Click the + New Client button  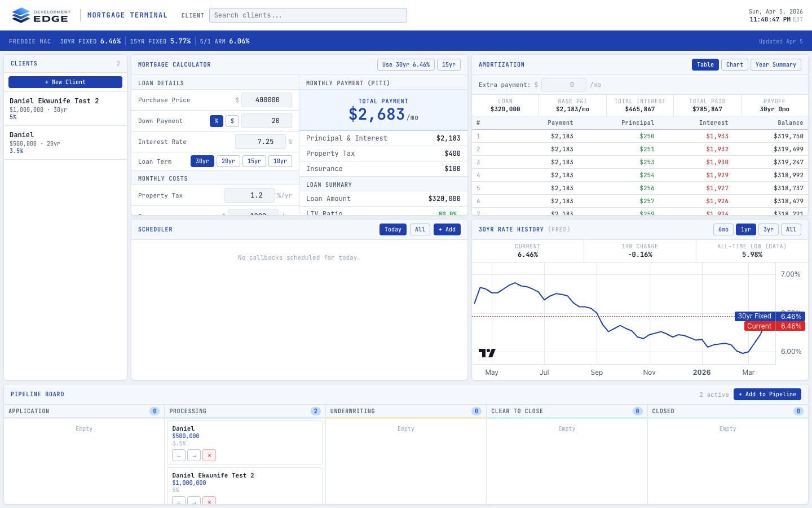pos(65,82)
